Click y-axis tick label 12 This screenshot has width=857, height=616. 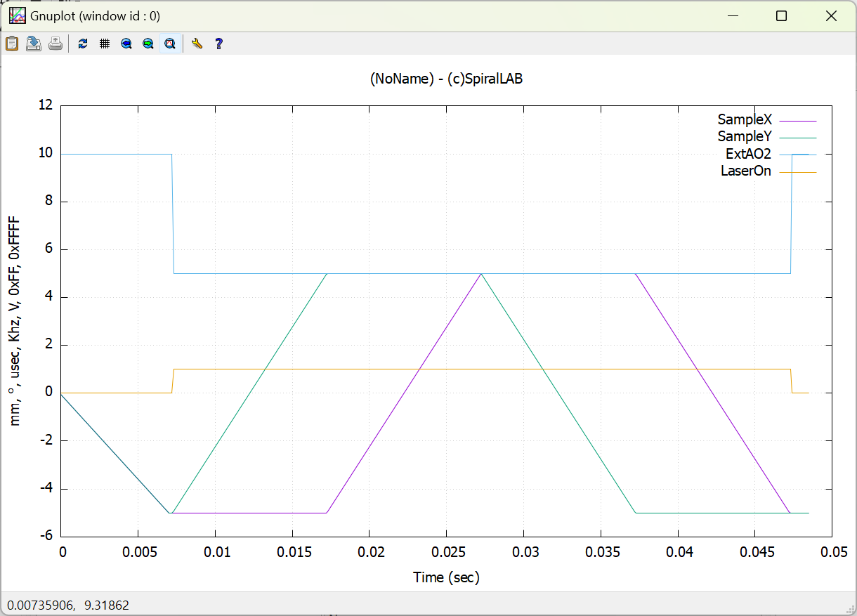coord(46,105)
